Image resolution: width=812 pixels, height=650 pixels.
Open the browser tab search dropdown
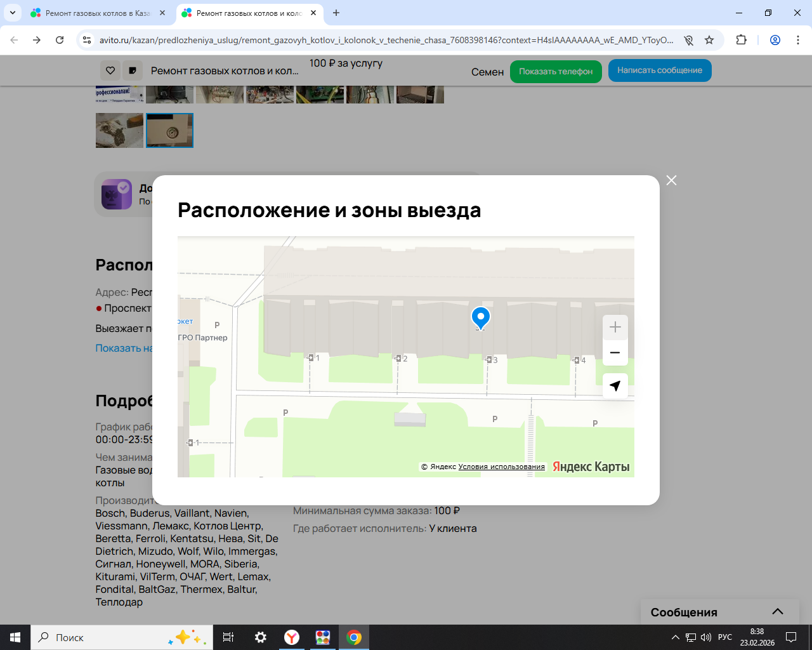pyautogui.click(x=13, y=13)
